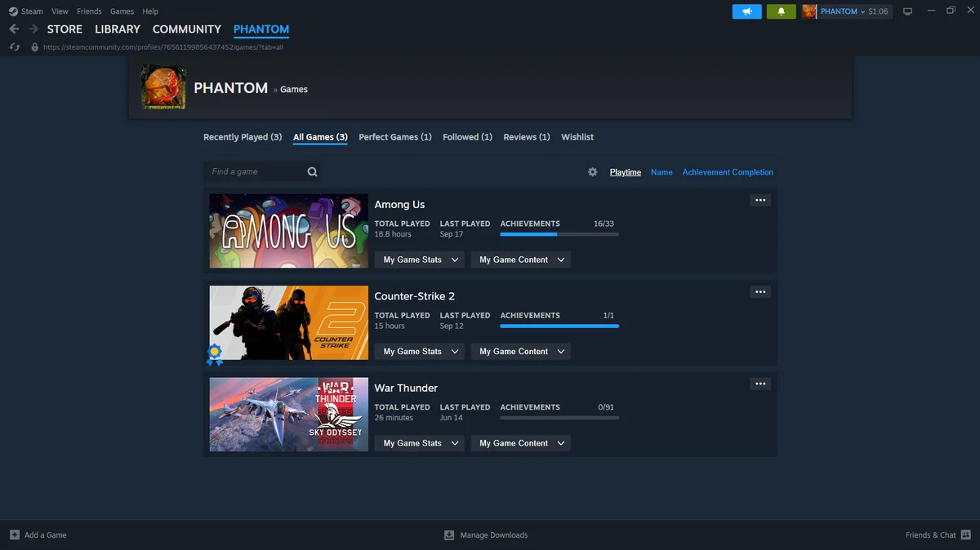This screenshot has height=550, width=980.
Task: Expand My Game Stats for Counter-Strike 2
Action: [x=420, y=352]
